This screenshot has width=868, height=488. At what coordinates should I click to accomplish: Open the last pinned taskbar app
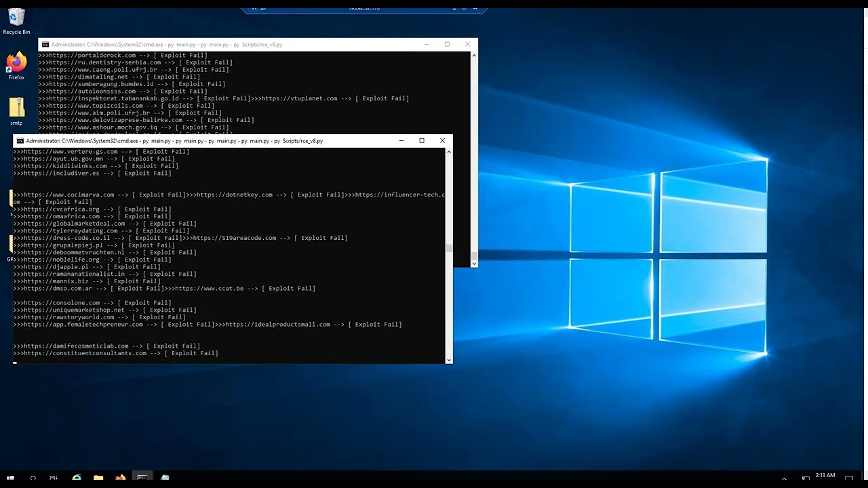point(165,478)
